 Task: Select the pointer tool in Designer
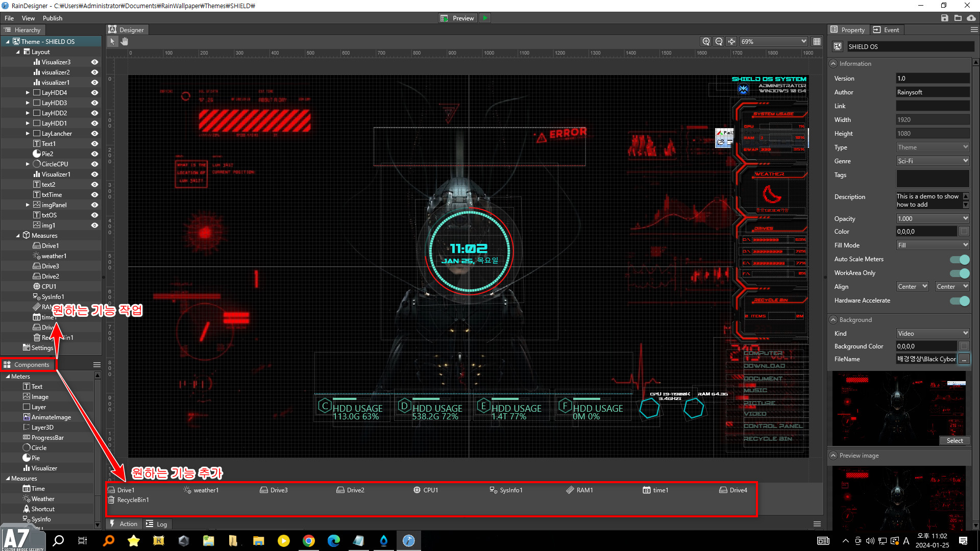click(x=112, y=41)
